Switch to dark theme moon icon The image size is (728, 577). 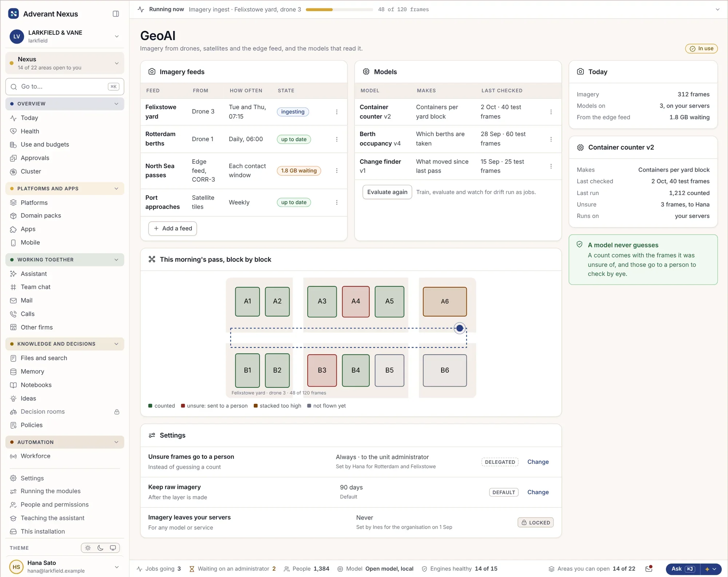100,548
